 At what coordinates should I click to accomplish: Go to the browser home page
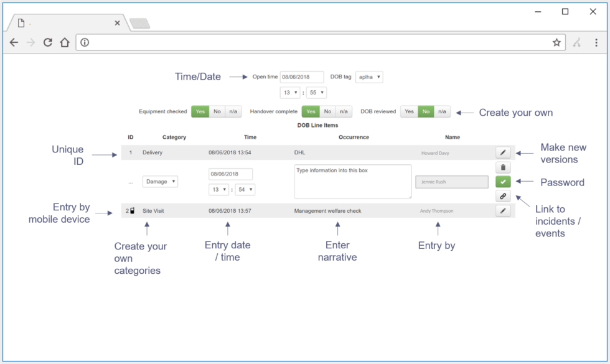(x=65, y=42)
